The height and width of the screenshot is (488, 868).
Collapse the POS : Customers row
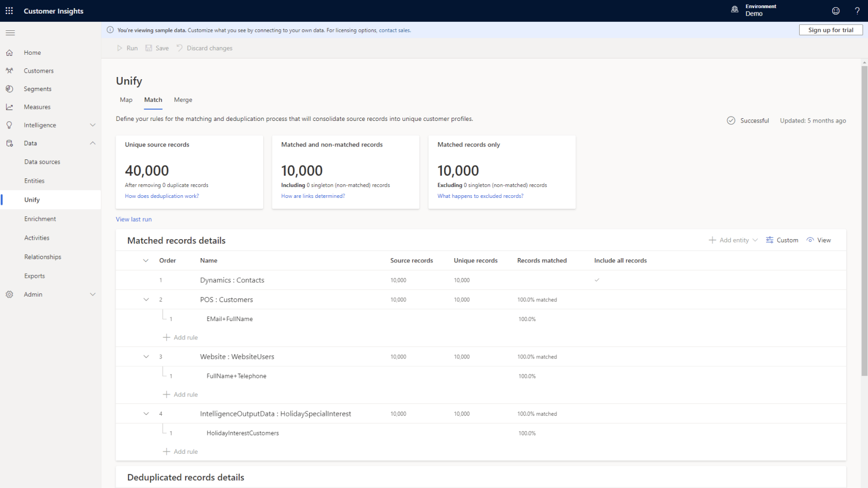pos(146,300)
